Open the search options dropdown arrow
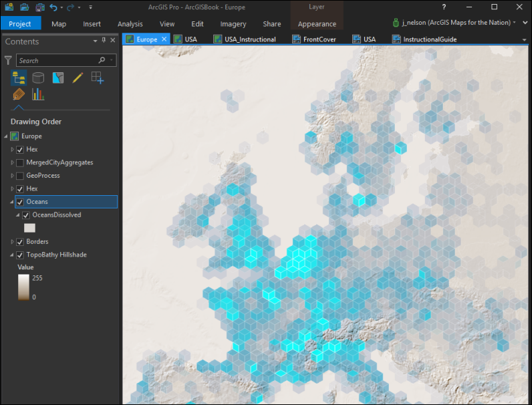The height and width of the screenshot is (405, 532). click(x=112, y=60)
